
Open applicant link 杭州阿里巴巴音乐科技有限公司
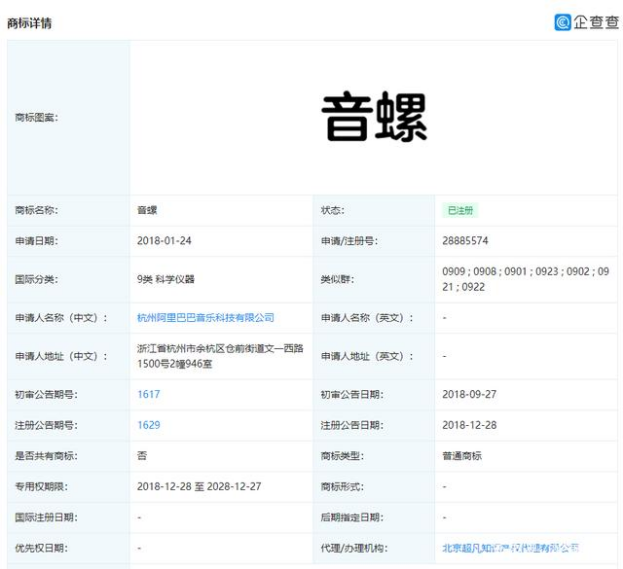click(x=205, y=317)
